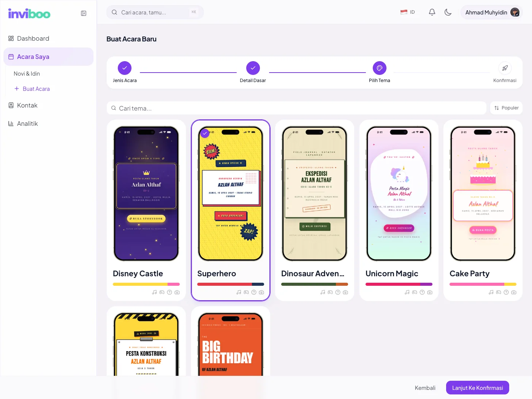
Task: Click Disney Castle camera icon
Action: pyautogui.click(x=177, y=292)
